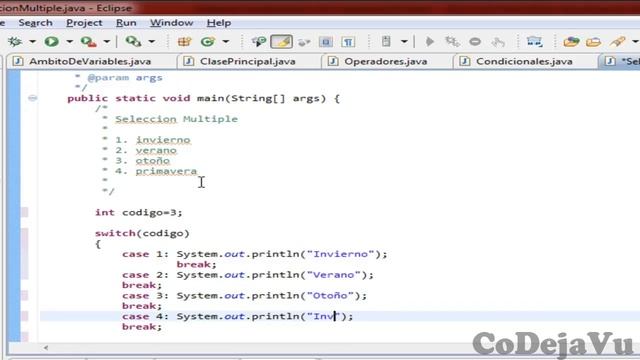Viewport: 640px width, 360px height.
Task: Open the Help menu
Action: point(219,23)
